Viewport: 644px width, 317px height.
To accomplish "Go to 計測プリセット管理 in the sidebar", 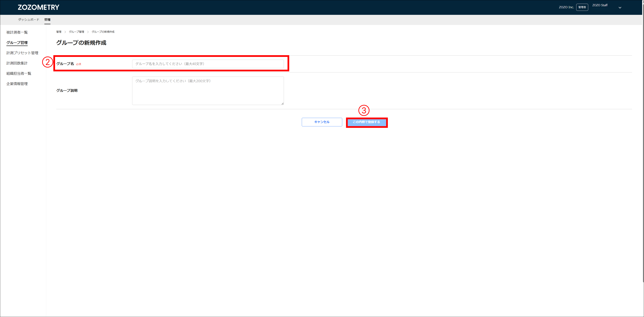I will coord(22,53).
